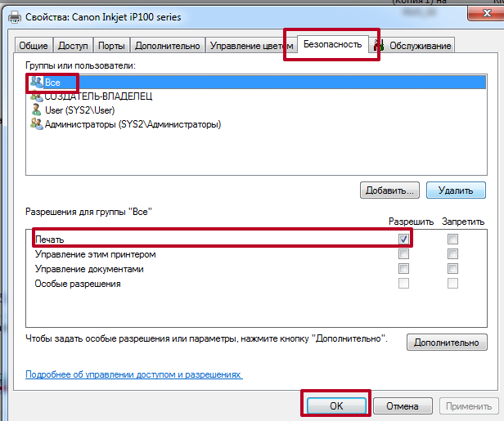504x421 pixels.
Task: Click the Администраторы group icon
Action: point(36,124)
